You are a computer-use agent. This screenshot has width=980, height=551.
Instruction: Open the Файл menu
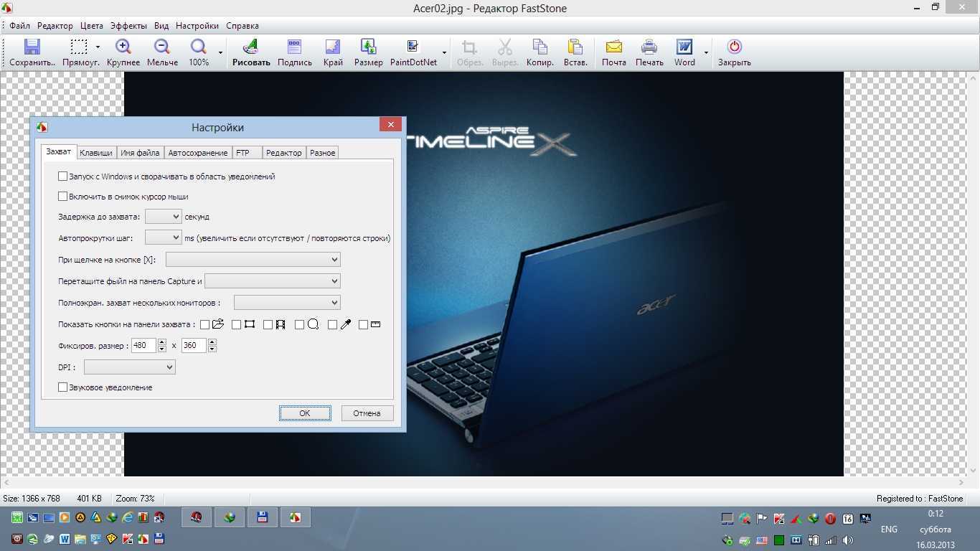19,26
